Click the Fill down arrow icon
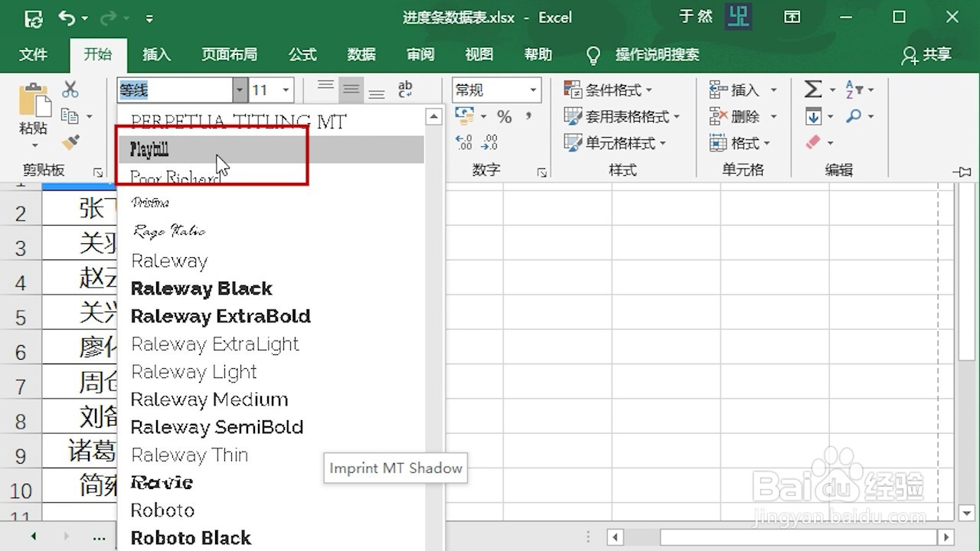This screenshot has height=551, width=980. [814, 116]
